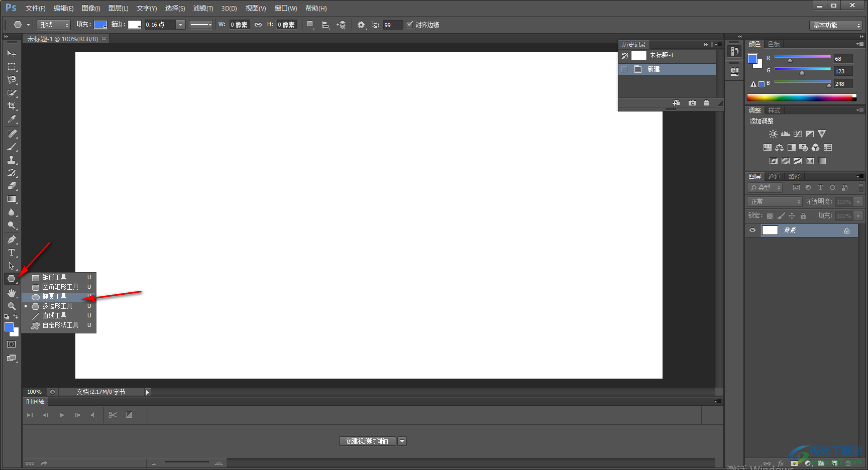Viewport: 868px width, 470px height.
Task: Select the Lasso tool
Action: pyautogui.click(x=11, y=80)
